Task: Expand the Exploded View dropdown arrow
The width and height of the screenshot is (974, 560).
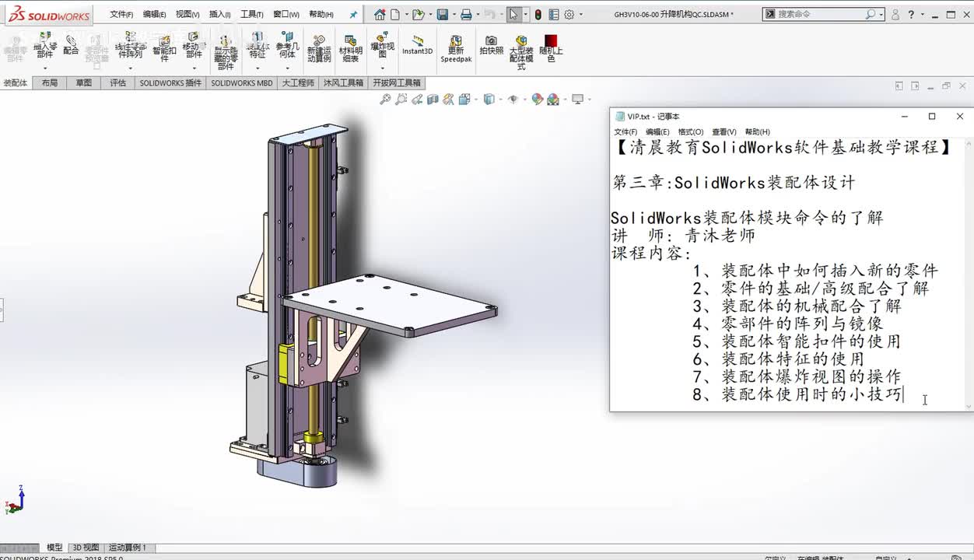Action: [382, 68]
